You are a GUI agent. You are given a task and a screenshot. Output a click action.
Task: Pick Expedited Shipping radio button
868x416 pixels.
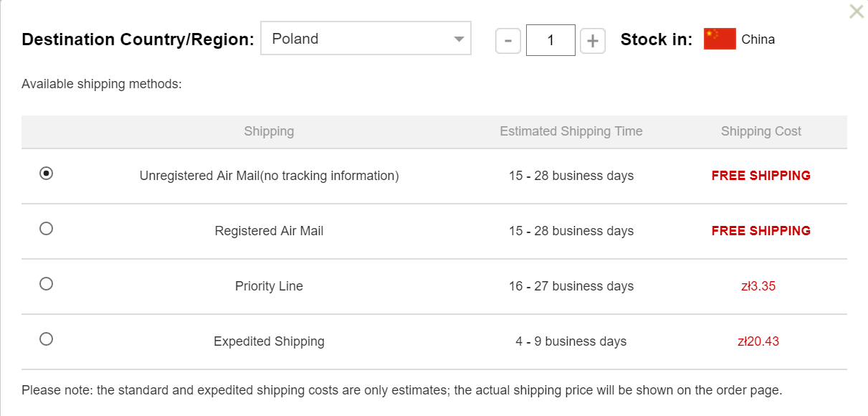click(46, 339)
